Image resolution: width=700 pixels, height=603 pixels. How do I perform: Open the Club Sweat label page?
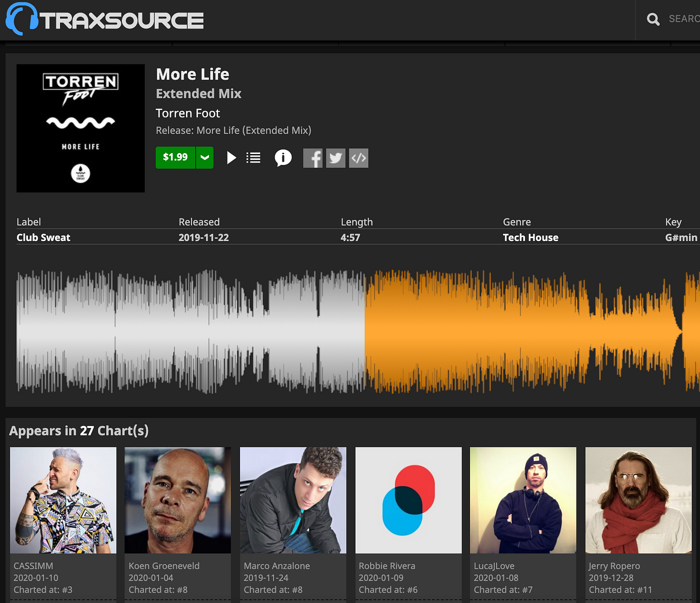coord(43,237)
